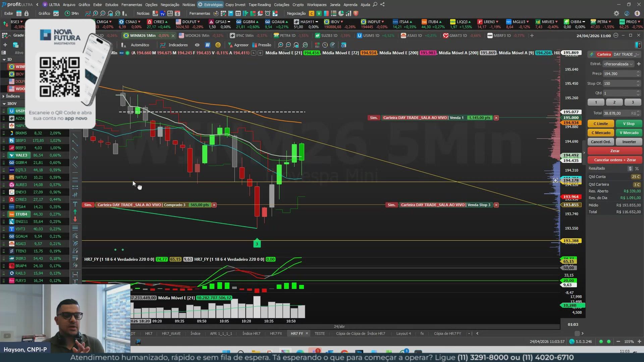The height and width of the screenshot is (362, 644).
Task: Open settings gear in top toolbar
Action: click(x=616, y=13)
